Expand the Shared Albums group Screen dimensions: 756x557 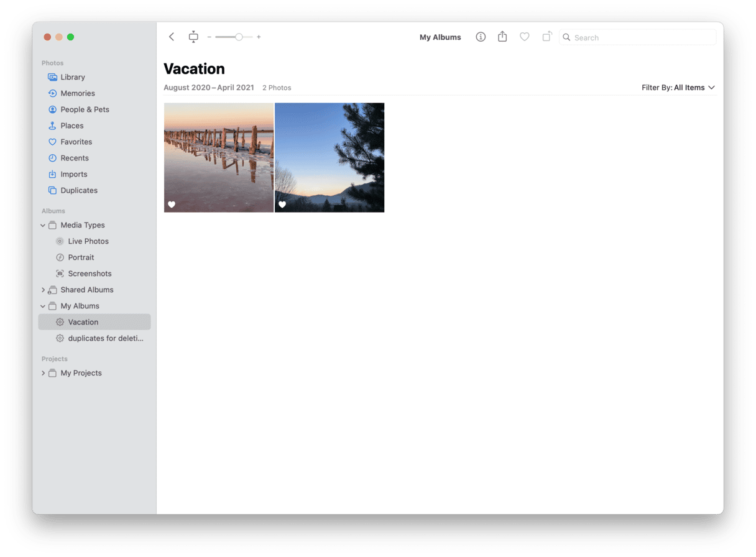coord(43,290)
